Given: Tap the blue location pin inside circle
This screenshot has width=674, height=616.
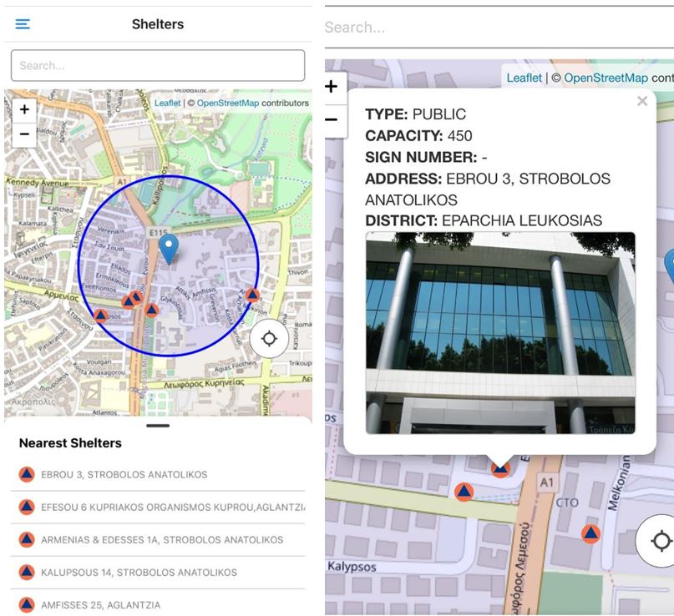Looking at the screenshot, I should pos(169,248).
